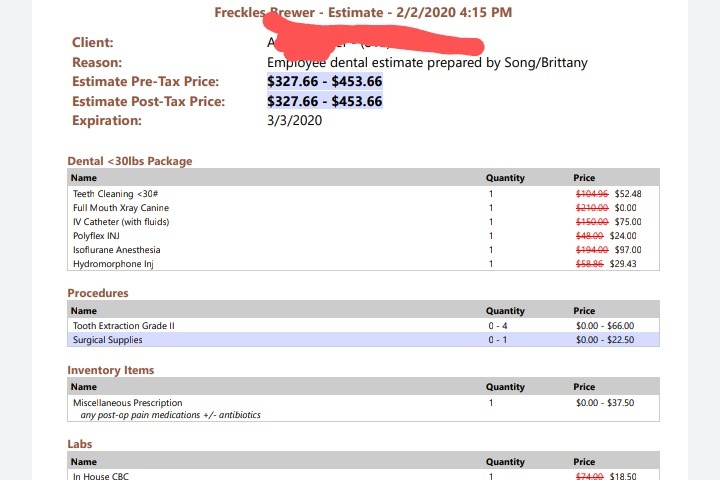Screen dimensions: 720x480
Task: Select the Surgical Supplies row
Action: 363,340
